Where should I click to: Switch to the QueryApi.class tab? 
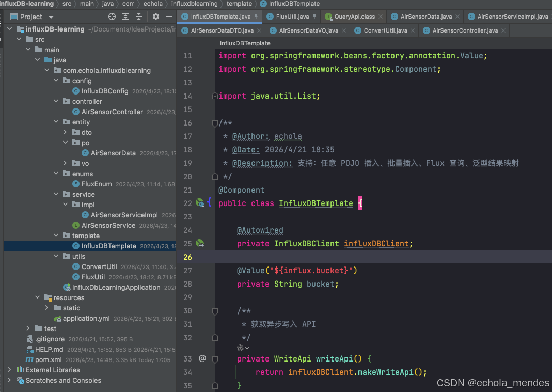pos(355,17)
